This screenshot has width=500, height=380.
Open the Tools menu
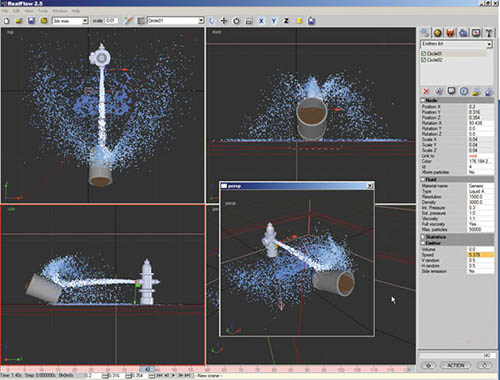point(43,11)
